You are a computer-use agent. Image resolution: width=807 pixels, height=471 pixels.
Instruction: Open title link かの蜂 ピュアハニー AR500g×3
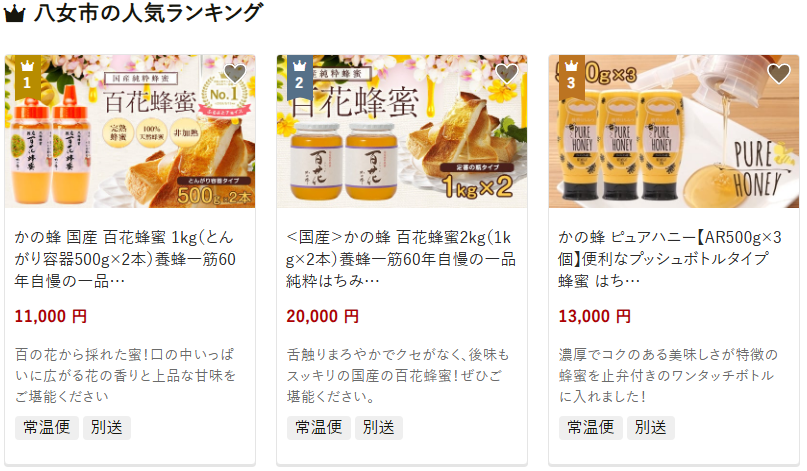(670, 259)
